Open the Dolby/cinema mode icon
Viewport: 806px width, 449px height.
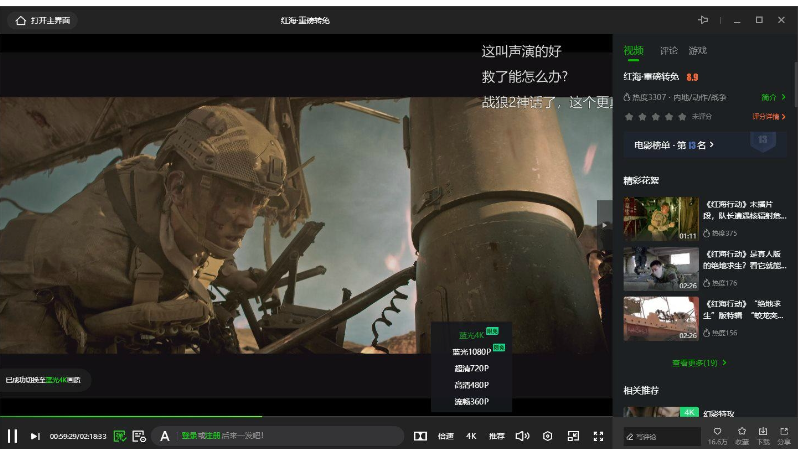tap(420, 436)
